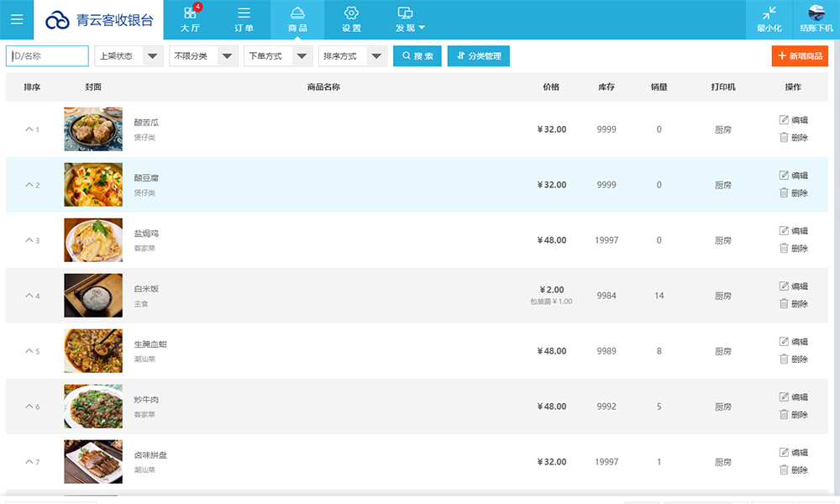Open the 上架状态 dropdown
Screen dimensions: 840x504
(129, 55)
